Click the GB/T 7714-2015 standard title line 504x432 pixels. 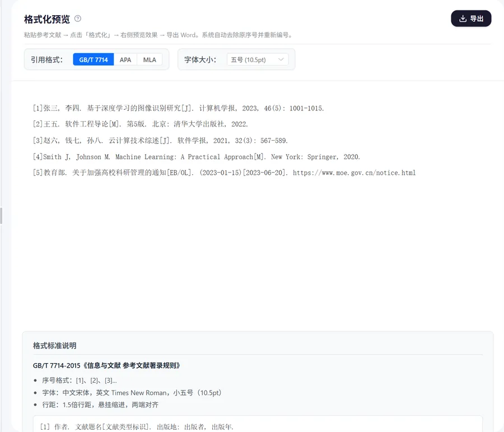pyautogui.click(x=106, y=365)
